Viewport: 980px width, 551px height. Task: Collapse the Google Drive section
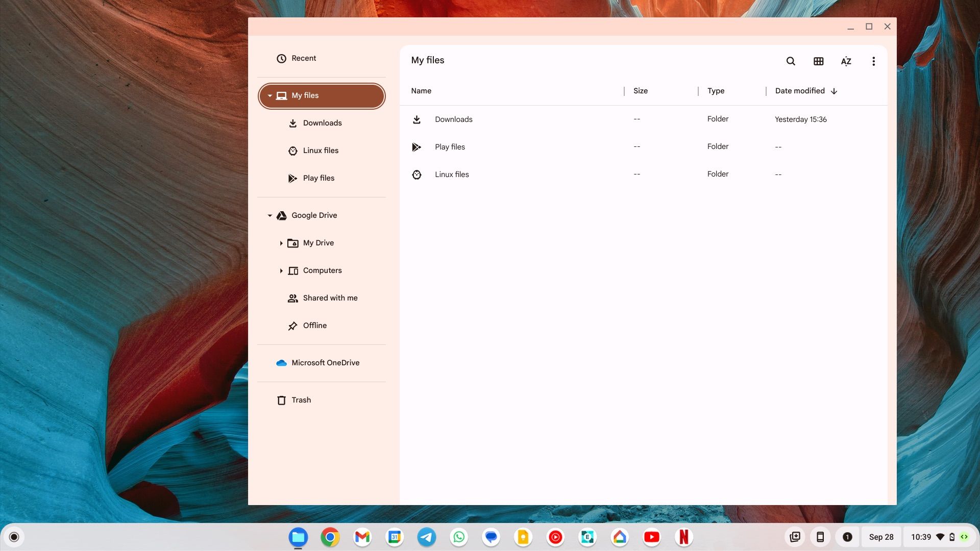coord(270,215)
